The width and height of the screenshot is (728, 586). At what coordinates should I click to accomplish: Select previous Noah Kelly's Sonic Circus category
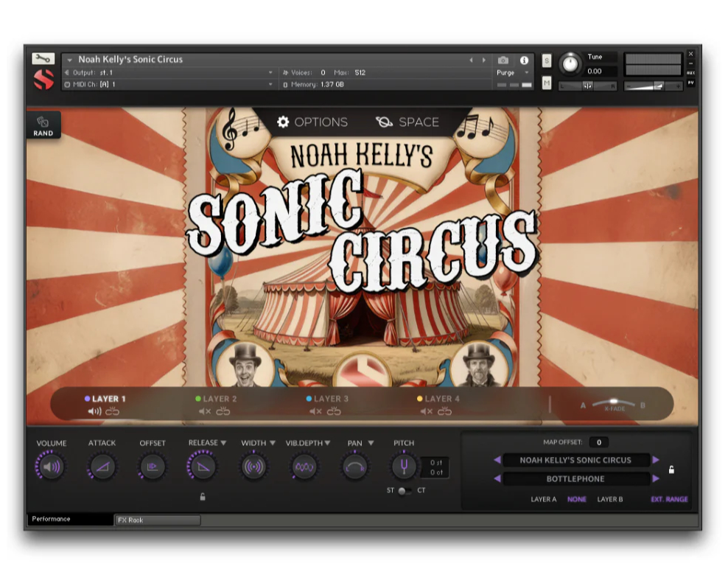tap(497, 460)
